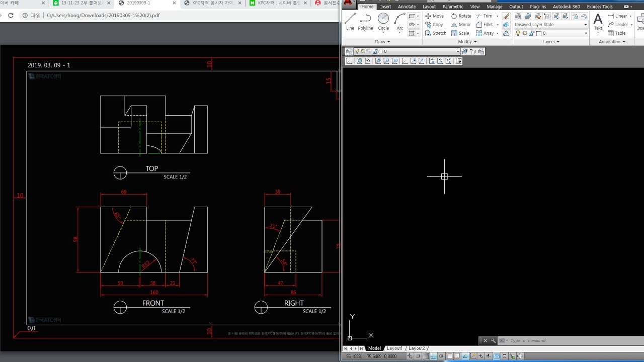This screenshot has height=362, width=644.
Task: Choose the Array command
Action: (x=485, y=33)
